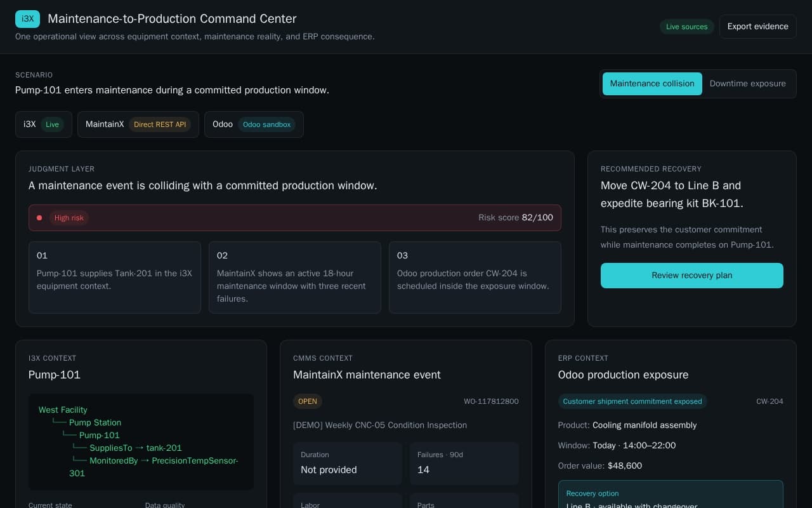Select the MaintainX Direct REST API chip
Viewport: 812px width, 508px height.
pyautogui.click(x=138, y=124)
